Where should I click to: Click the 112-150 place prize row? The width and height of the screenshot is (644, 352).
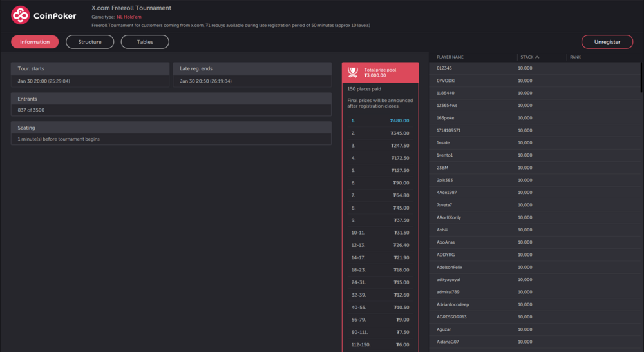pyautogui.click(x=380, y=344)
